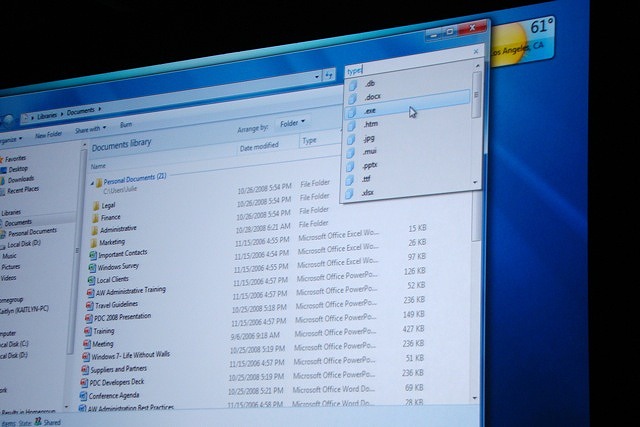
Task: Open the address bar history dropdown
Action: tap(317, 77)
